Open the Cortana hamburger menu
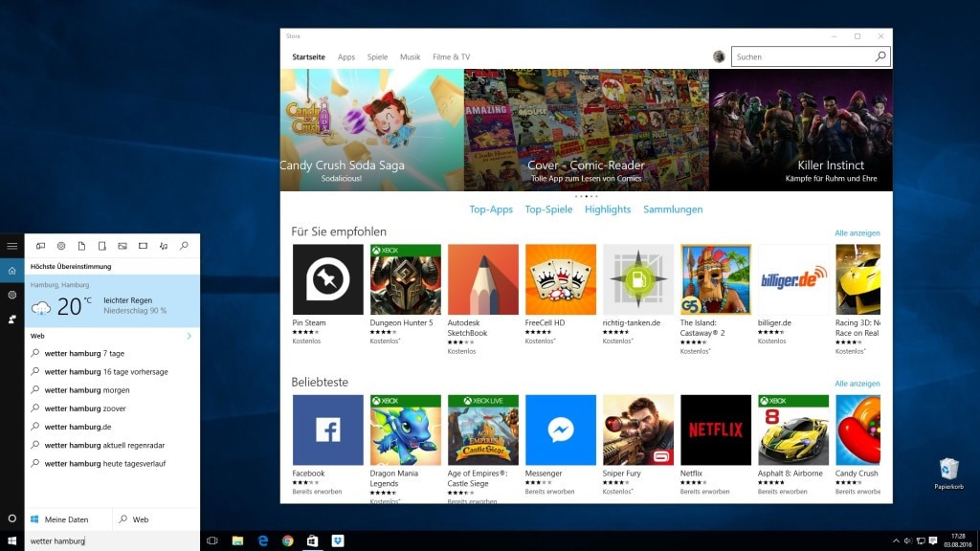 [x=11, y=246]
